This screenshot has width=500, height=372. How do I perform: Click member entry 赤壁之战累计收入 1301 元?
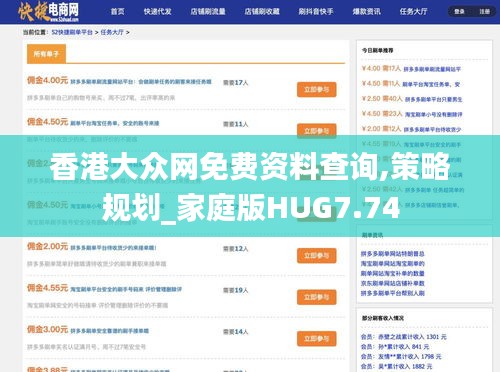404,337
